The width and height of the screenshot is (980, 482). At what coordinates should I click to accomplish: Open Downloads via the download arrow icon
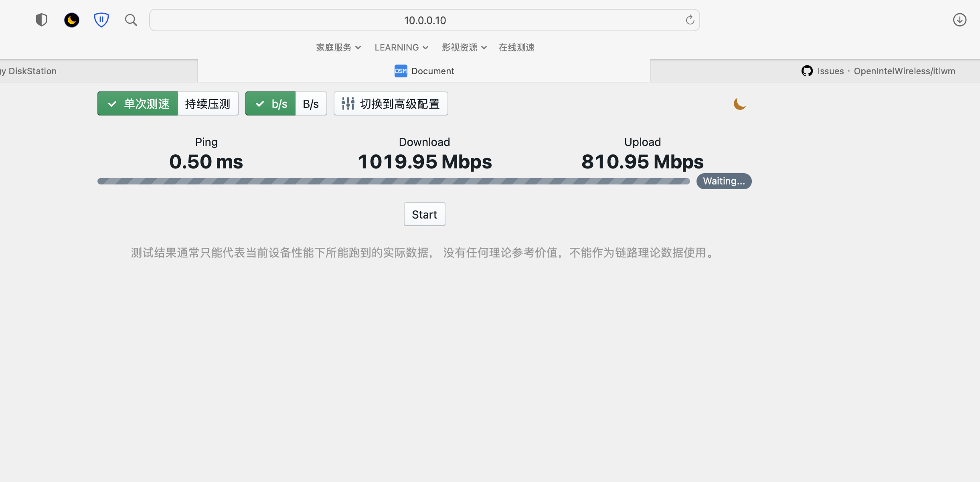click(x=960, y=20)
